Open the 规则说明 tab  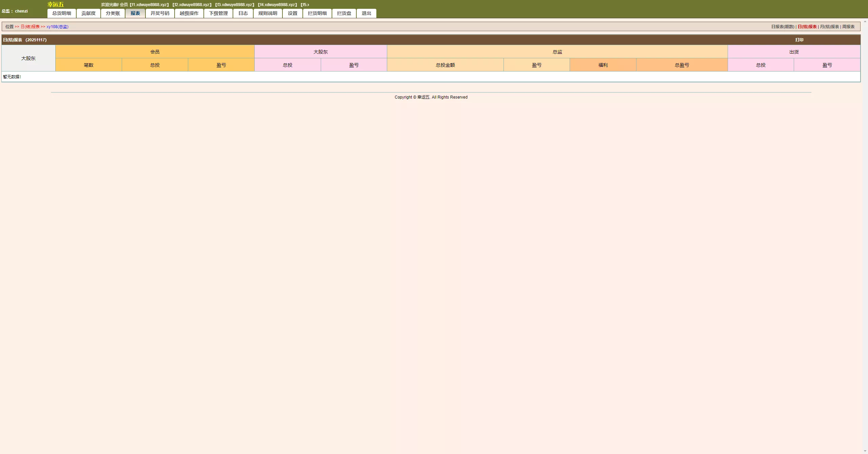point(268,13)
